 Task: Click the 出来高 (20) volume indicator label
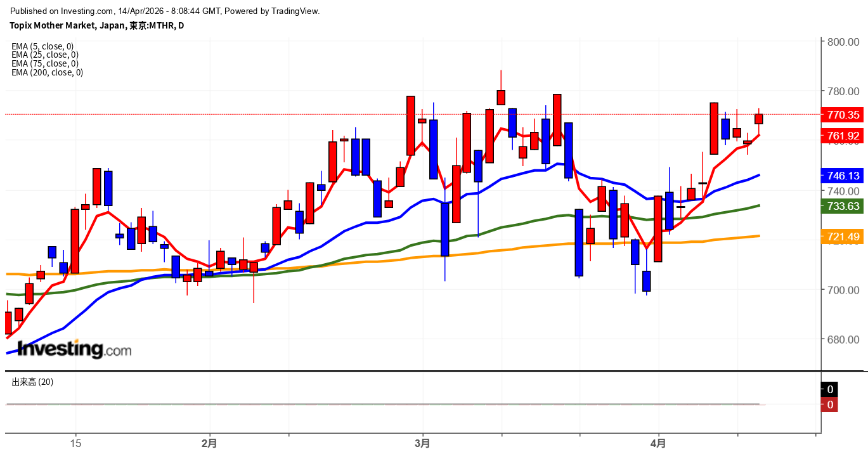(x=32, y=382)
